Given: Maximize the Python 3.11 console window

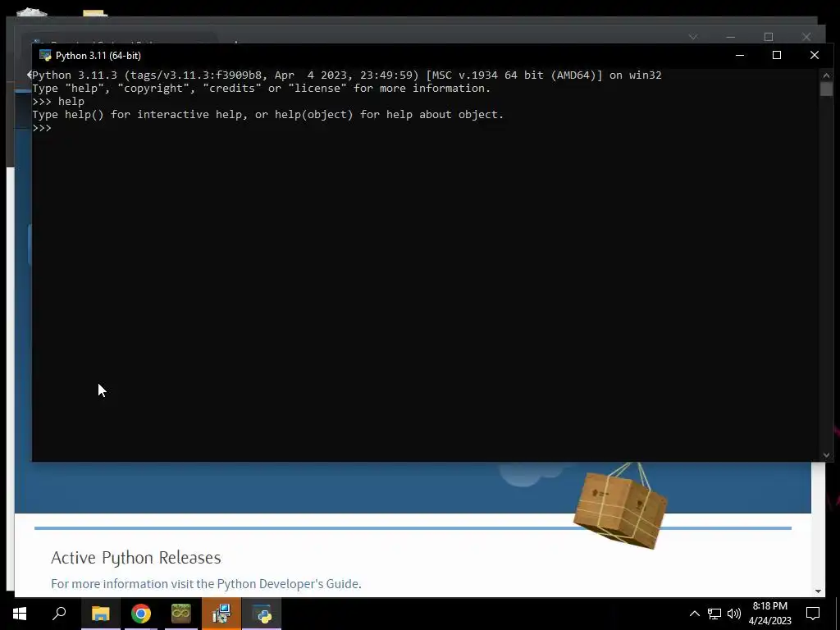Looking at the screenshot, I should (x=777, y=55).
